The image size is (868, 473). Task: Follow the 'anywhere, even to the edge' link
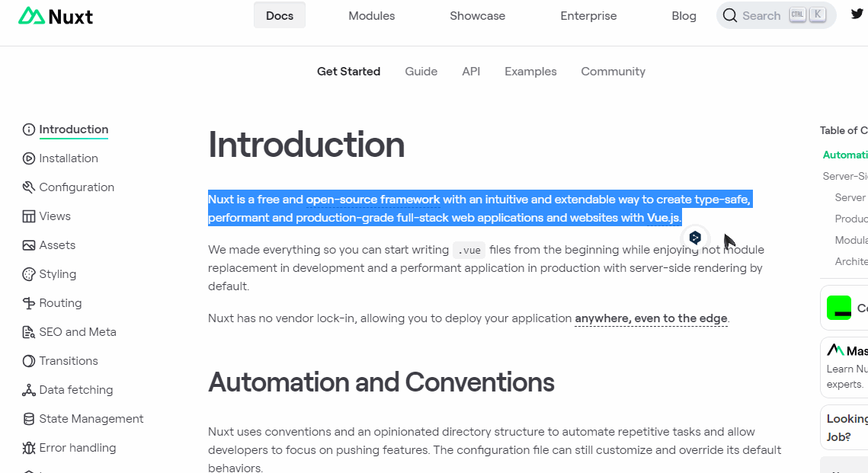tap(651, 318)
